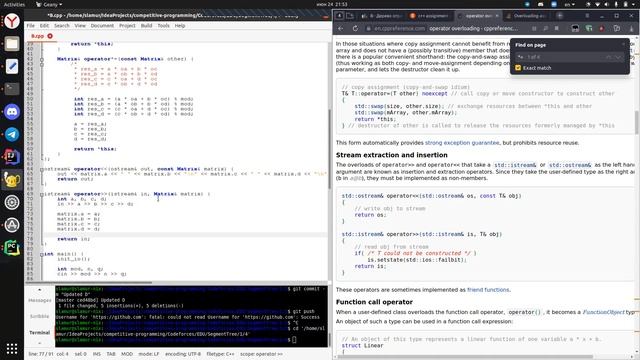Open the View menu in Geany

click(80, 26)
